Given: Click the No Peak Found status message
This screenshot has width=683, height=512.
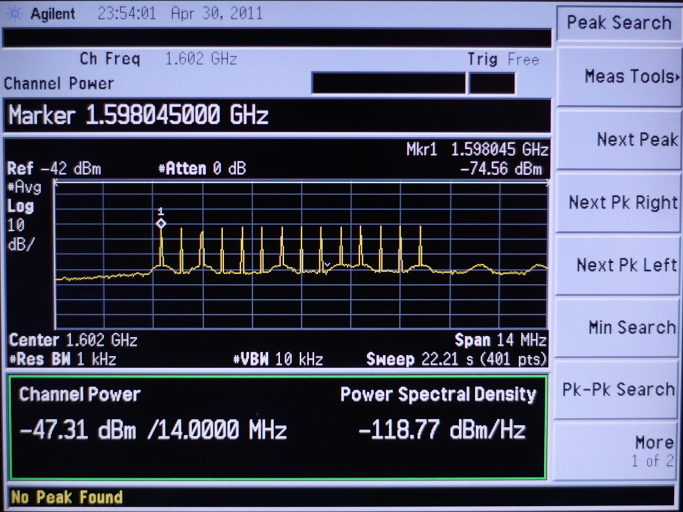Looking at the screenshot, I should click(x=66, y=497).
